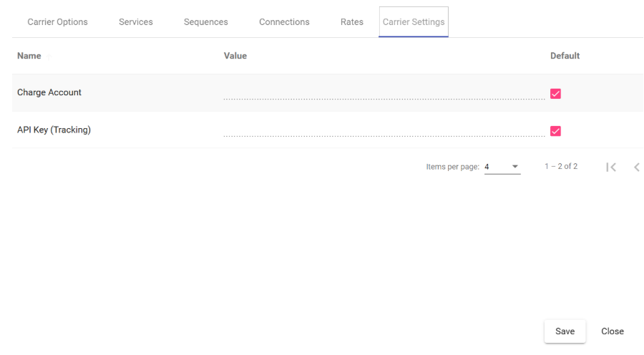This screenshot has height=355, width=644.
Task: Go to first page of results
Action: [x=610, y=167]
